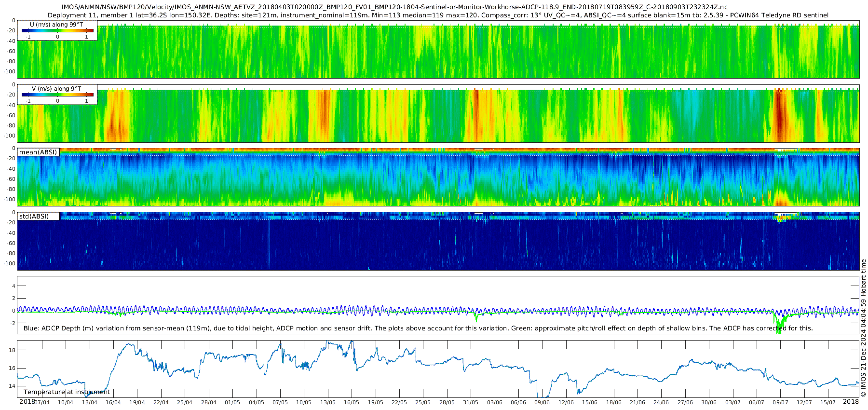The height and width of the screenshot is (410, 868).
Task: Click the 31/05 date tick label
Action: click(471, 402)
